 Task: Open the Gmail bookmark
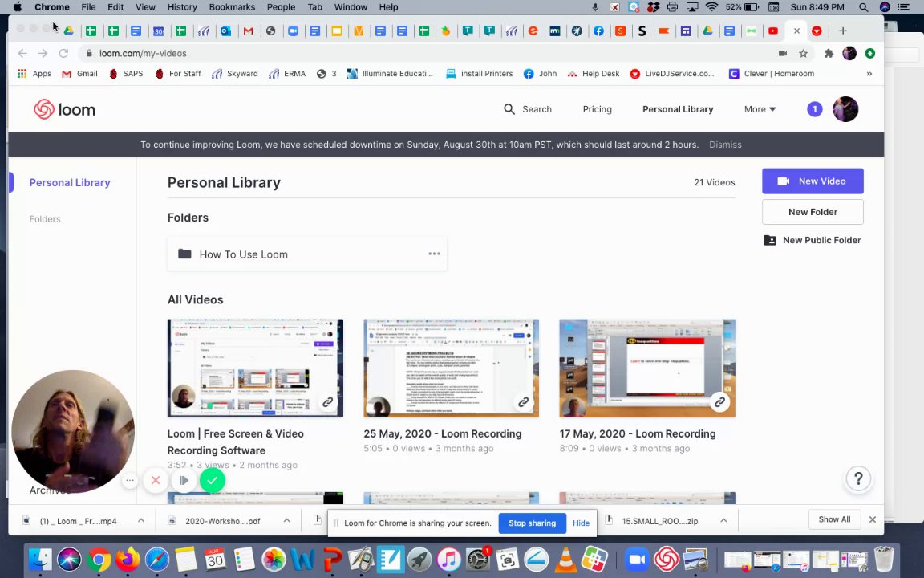click(79, 74)
